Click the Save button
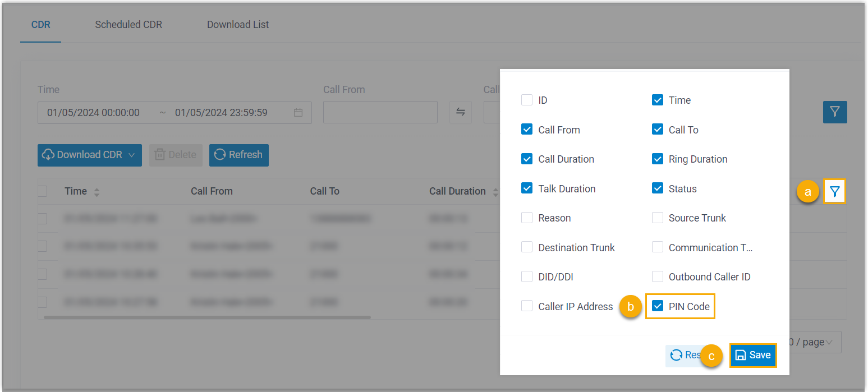 coord(753,355)
